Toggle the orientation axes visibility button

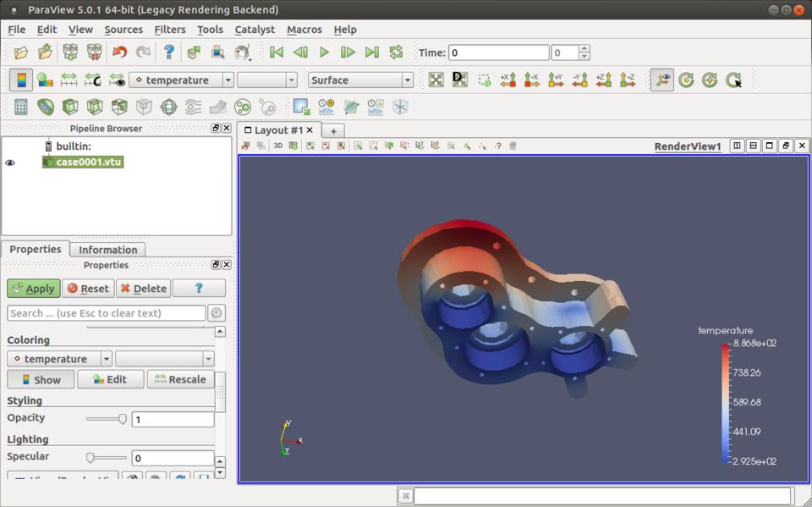click(x=662, y=80)
